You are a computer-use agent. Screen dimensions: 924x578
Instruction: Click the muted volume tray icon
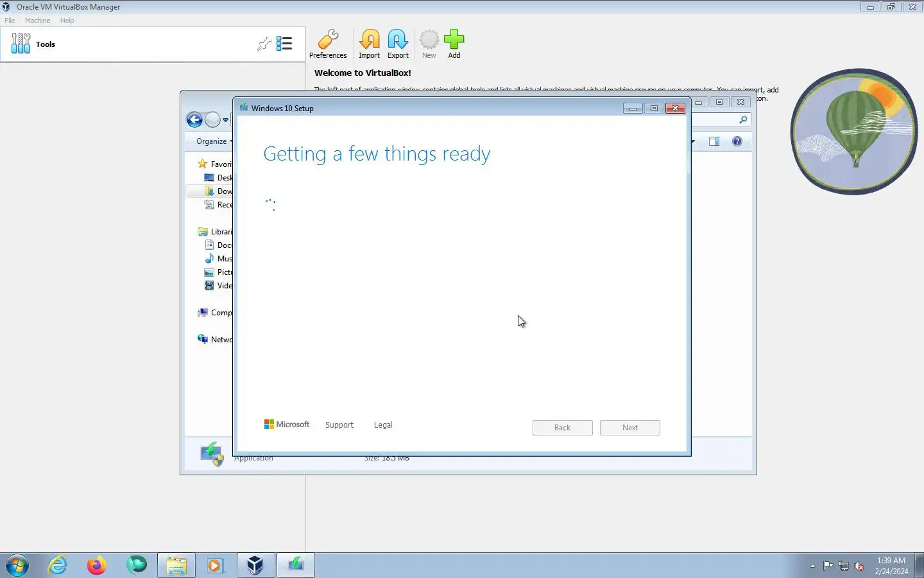pos(859,566)
